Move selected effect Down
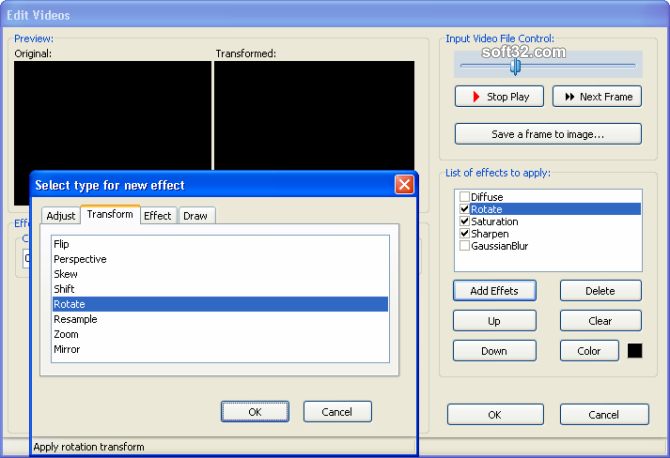Viewport: 670px width, 458px height. click(x=494, y=351)
